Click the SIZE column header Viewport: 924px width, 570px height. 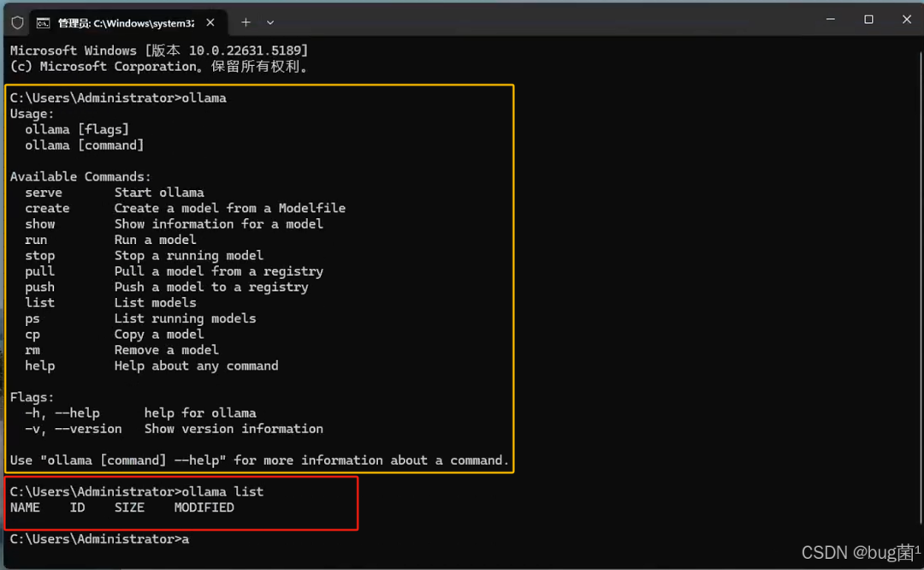click(x=129, y=508)
